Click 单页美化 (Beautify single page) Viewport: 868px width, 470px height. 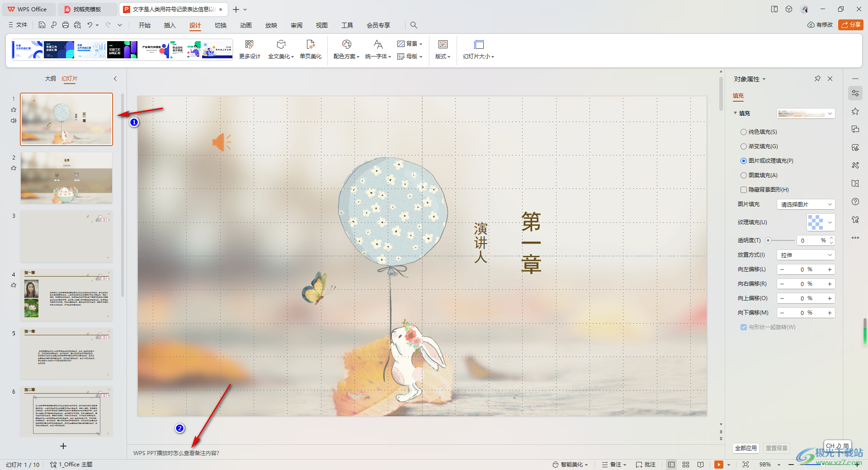[311, 50]
